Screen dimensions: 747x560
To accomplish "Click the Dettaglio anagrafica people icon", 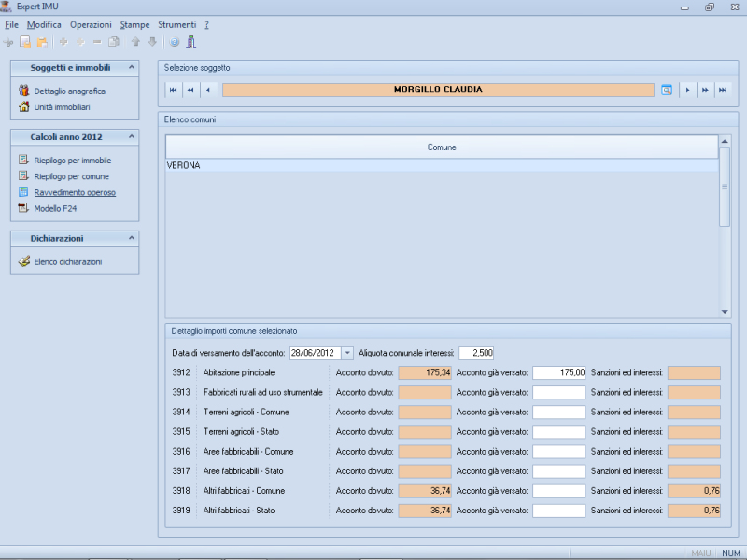I will click(x=24, y=91).
